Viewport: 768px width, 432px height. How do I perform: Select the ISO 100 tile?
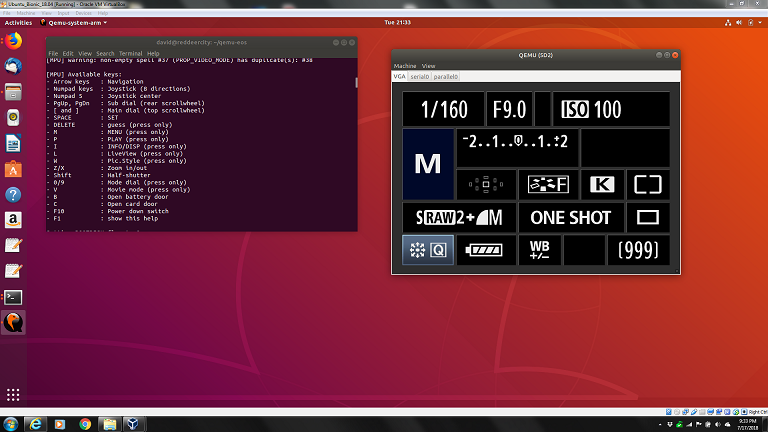(611, 109)
